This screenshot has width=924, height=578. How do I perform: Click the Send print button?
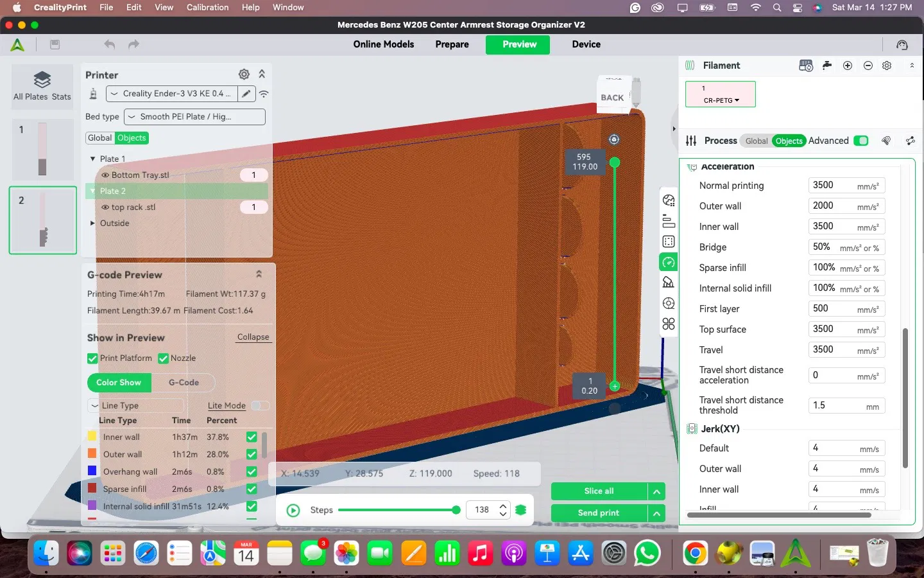(599, 513)
